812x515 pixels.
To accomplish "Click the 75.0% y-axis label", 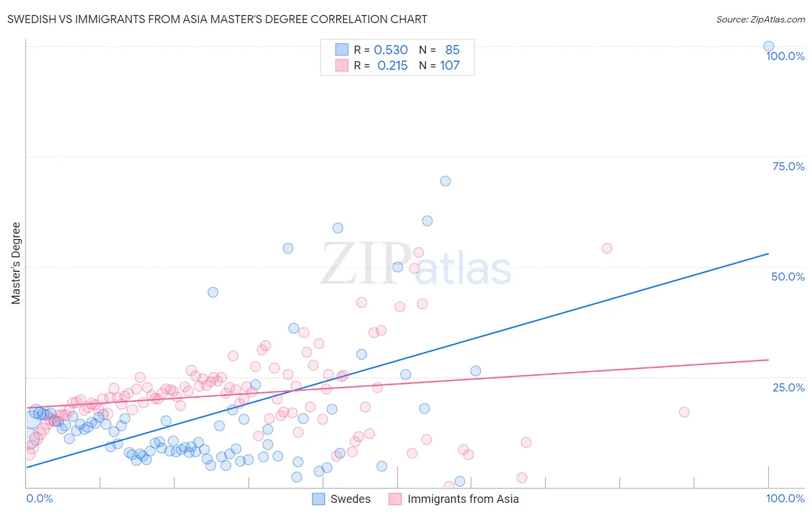I will (x=788, y=166).
